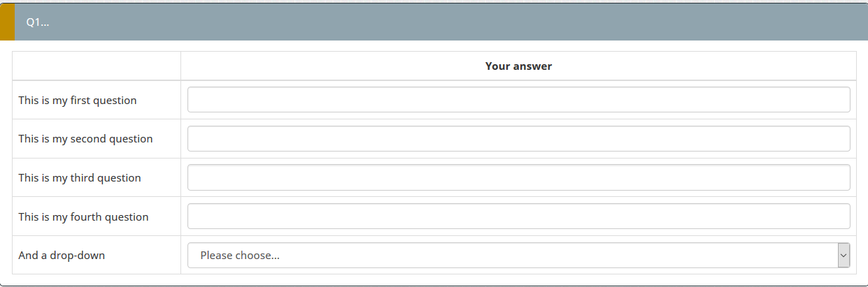This screenshot has width=868, height=287.
Task: Click the 'Your answer' column header
Action: (x=518, y=66)
